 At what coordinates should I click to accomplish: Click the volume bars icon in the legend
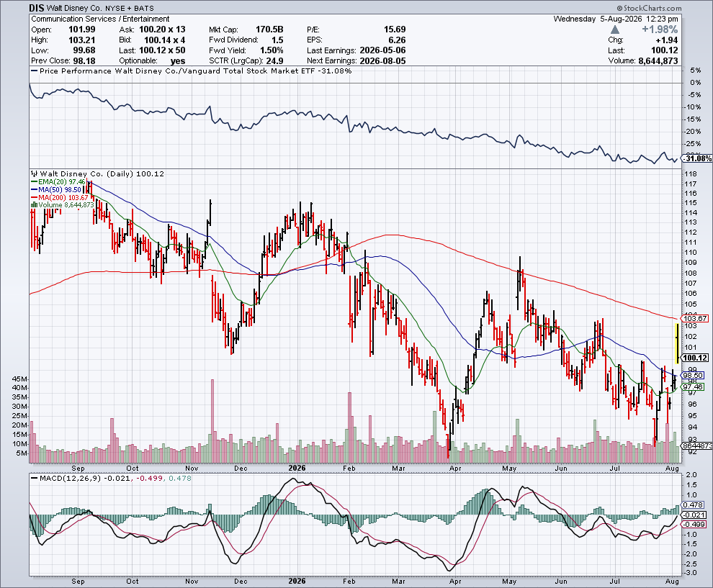[x=34, y=205]
